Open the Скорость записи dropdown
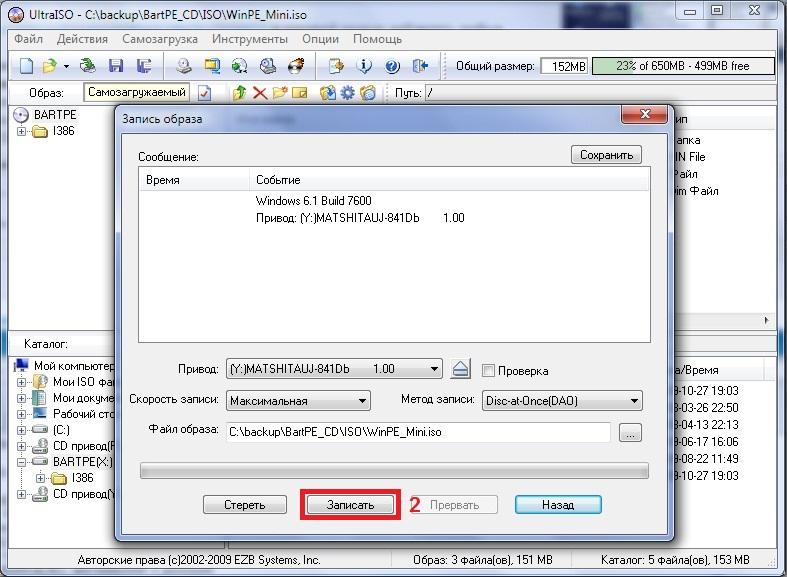Screen dimensions: 787x577 click(363, 401)
